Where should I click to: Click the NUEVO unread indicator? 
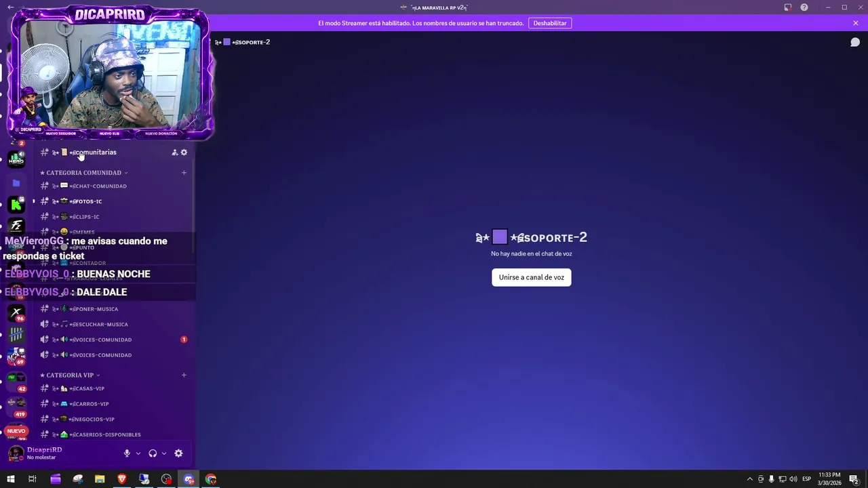click(x=16, y=431)
